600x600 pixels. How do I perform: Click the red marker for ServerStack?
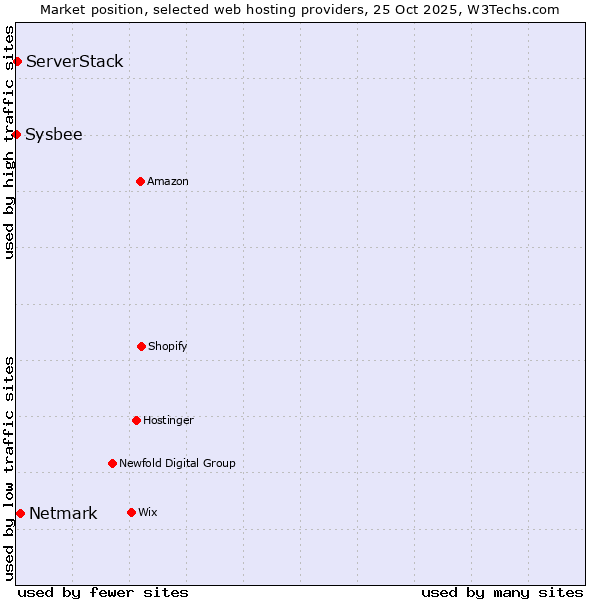(17, 62)
